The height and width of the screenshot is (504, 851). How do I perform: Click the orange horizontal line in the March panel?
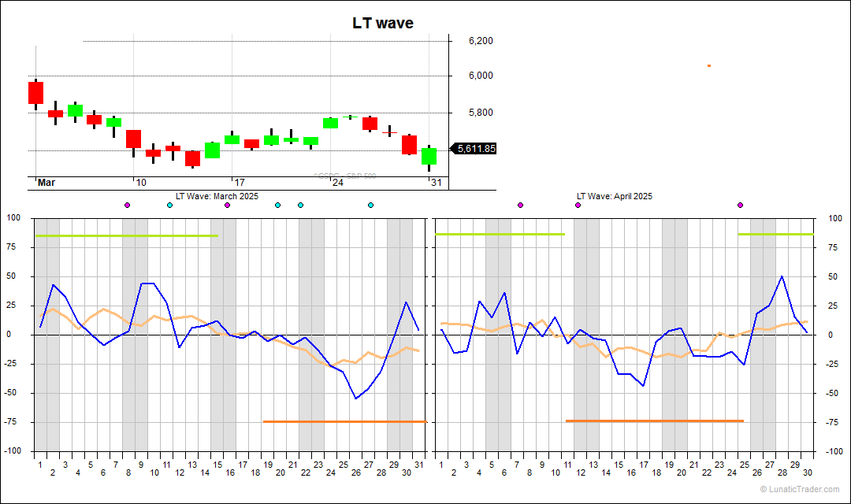344,421
